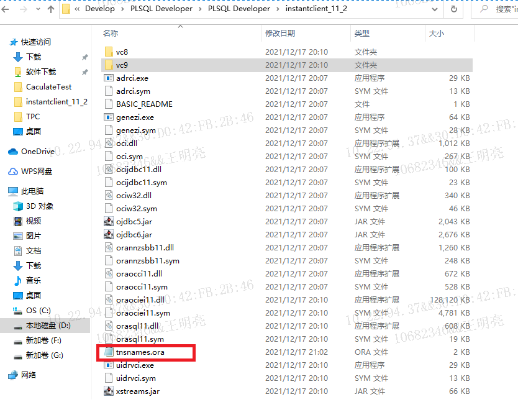Image resolution: width=518 pixels, height=420 pixels.
Task: Open 桌面 under 此电脑 in sidebar
Action: pos(34,295)
